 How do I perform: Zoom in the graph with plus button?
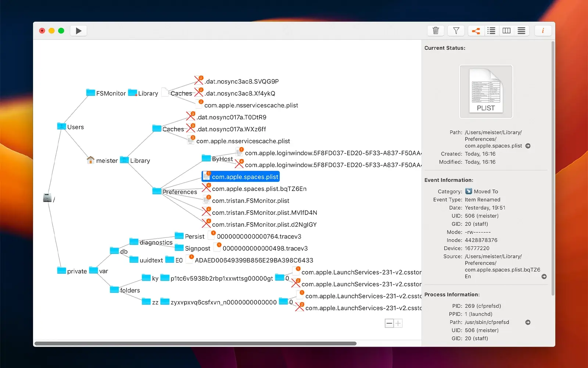point(398,323)
